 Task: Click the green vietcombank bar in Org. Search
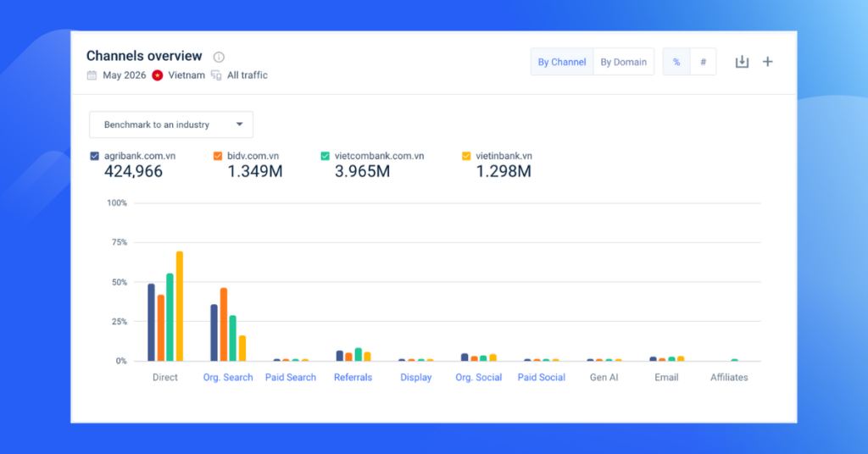(x=233, y=339)
